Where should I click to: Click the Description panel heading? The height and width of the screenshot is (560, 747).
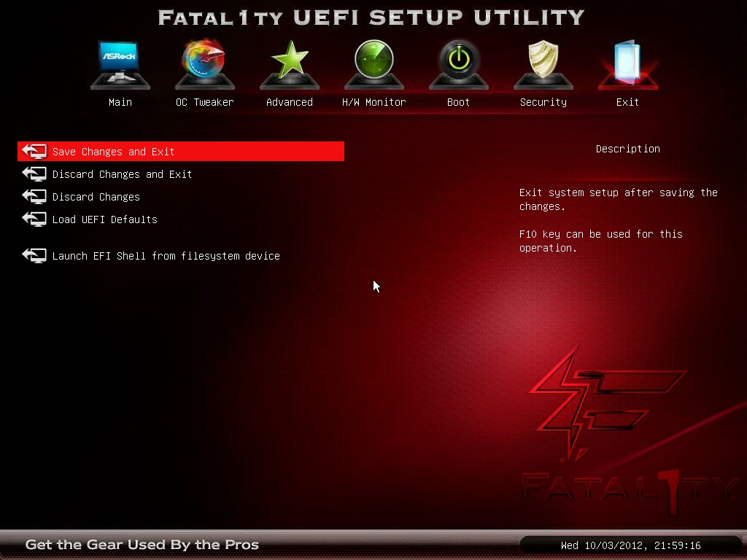[x=628, y=149]
